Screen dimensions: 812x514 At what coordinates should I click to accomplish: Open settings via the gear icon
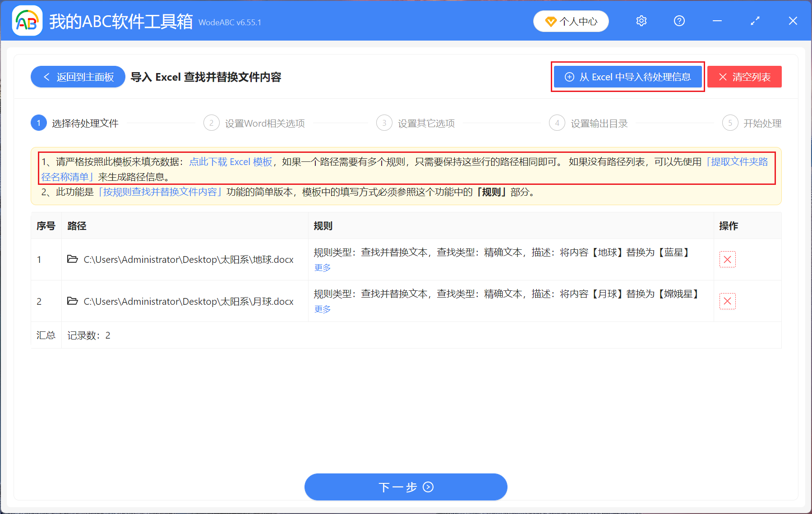641,21
